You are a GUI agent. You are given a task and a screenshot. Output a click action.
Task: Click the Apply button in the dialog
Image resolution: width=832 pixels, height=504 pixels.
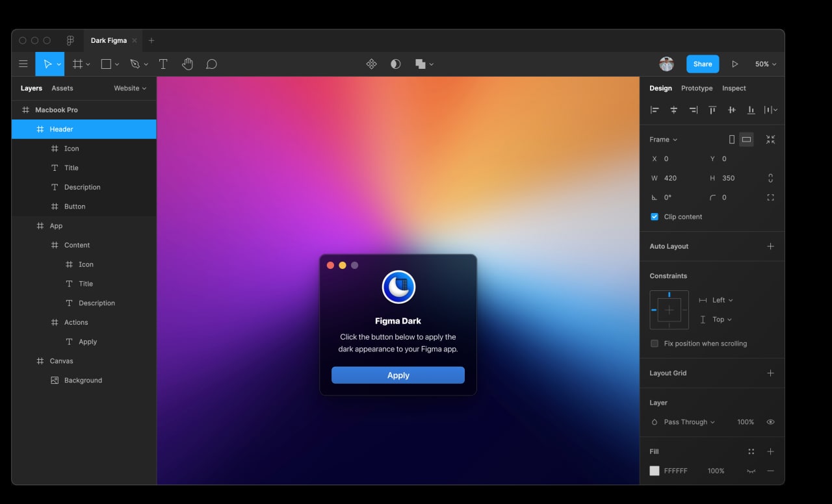click(398, 375)
